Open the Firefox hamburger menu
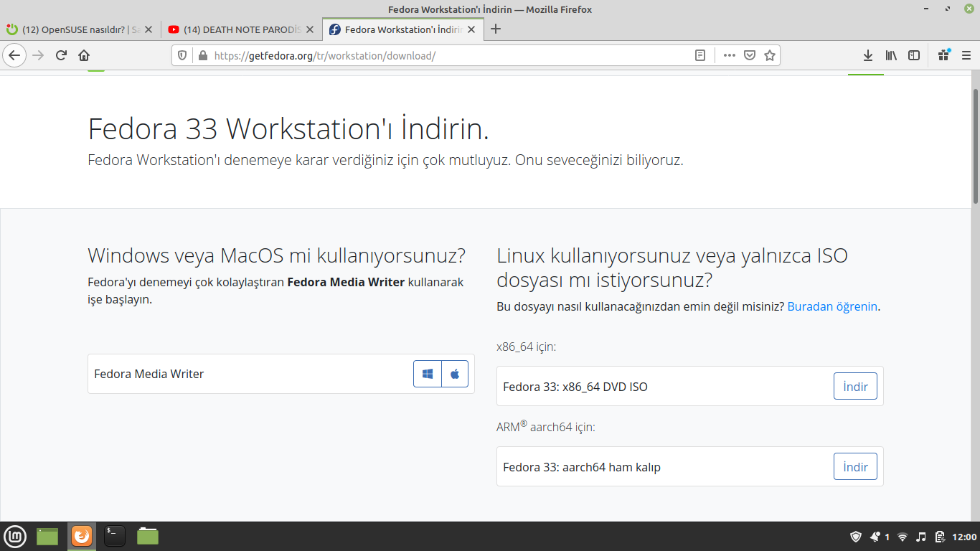 966,55
